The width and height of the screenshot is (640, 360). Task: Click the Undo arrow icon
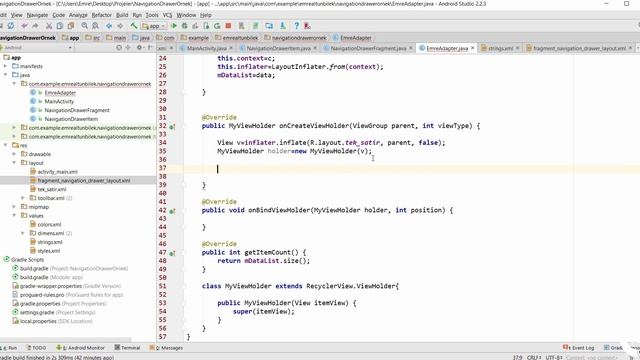pos(25,26)
